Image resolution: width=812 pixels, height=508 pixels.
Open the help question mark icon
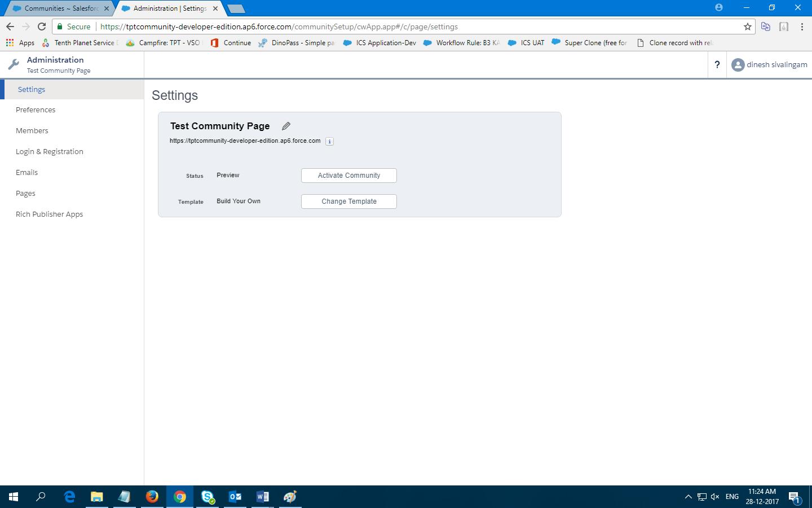click(717, 65)
